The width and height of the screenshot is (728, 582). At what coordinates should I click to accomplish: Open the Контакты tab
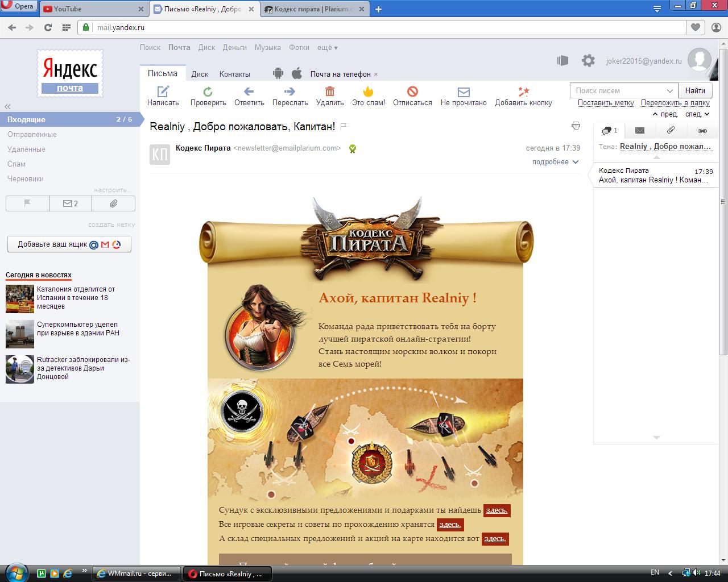click(234, 74)
